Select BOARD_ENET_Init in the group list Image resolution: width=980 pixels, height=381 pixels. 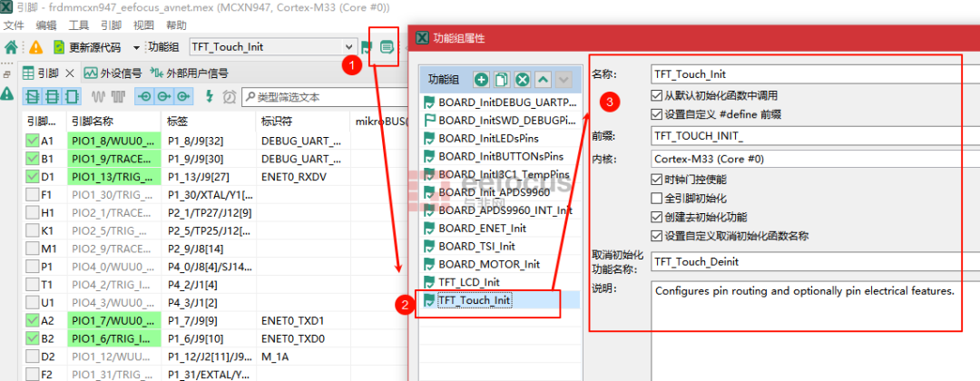pos(500,228)
